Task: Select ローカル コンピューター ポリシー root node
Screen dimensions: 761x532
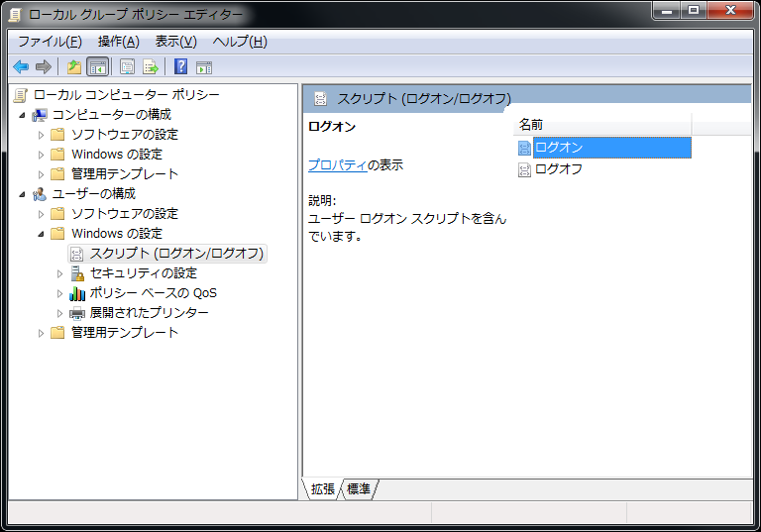Action: coord(126,95)
